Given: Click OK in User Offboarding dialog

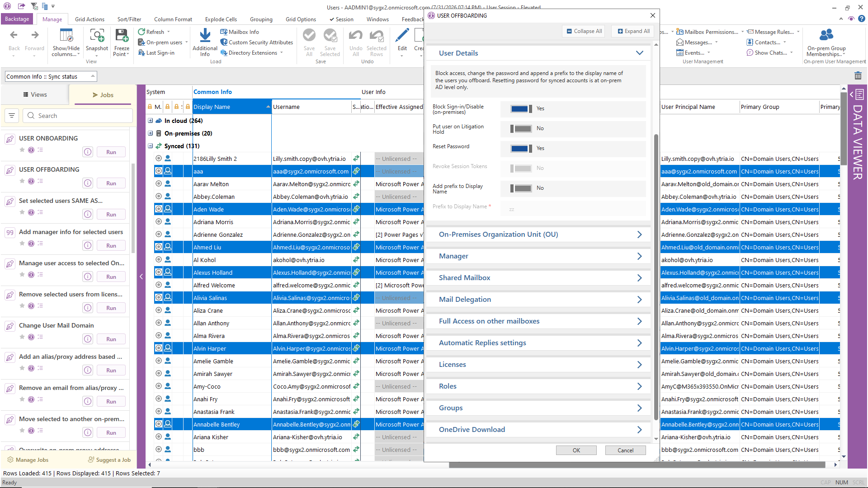Looking at the screenshot, I should click(x=576, y=450).
